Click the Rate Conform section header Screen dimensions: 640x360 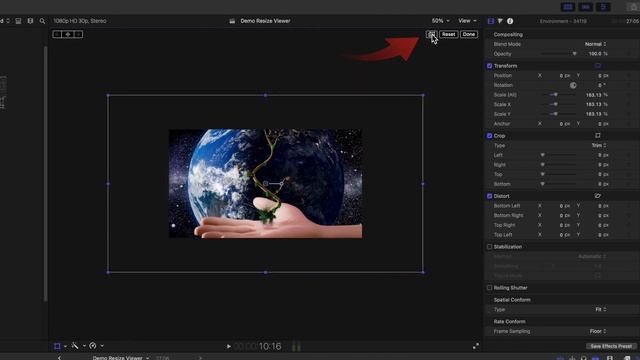click(x=509, y=322)
